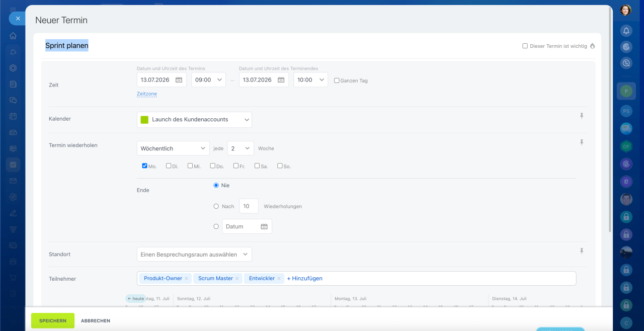The width and height of the screenshot is (644, 331).
Task: Open the pen signature icon in left sidebar
Action: pos(13,213)
